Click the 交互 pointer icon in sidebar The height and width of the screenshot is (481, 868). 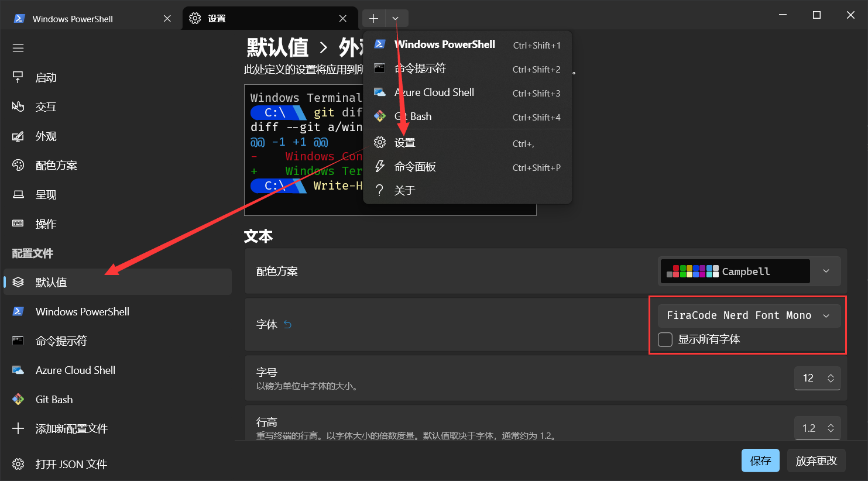(x=18, y=106)
